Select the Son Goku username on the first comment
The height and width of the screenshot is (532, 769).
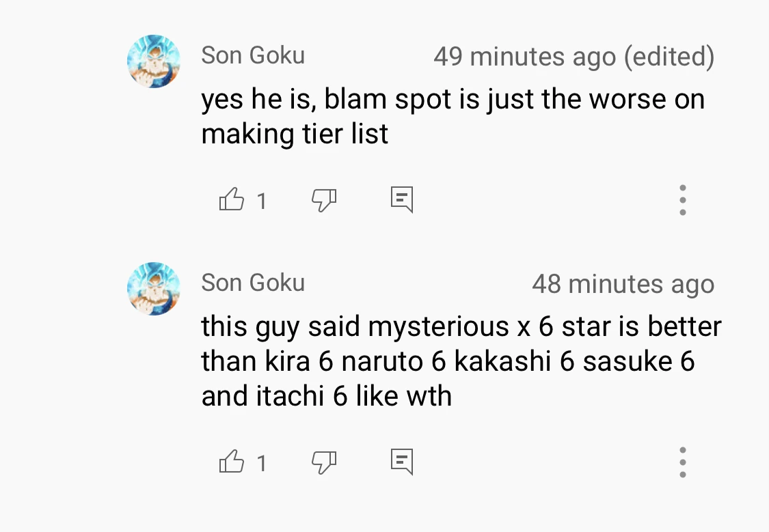pos(253,55)
